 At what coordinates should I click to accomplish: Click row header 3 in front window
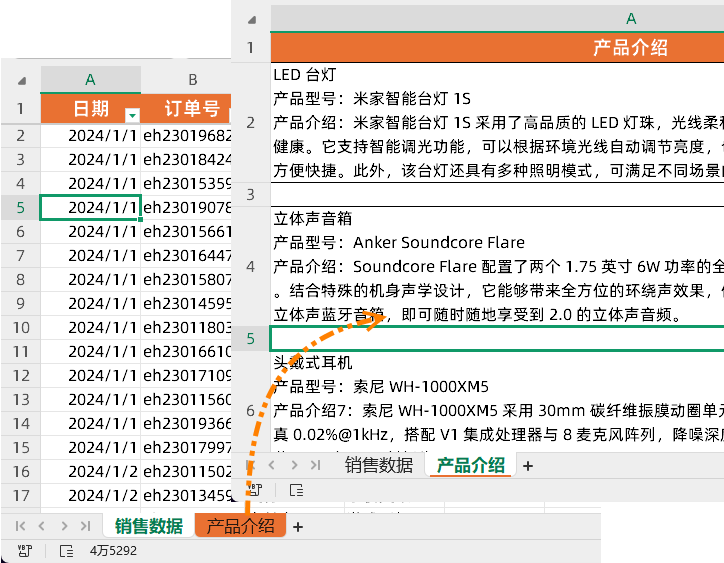click(250, 194)
